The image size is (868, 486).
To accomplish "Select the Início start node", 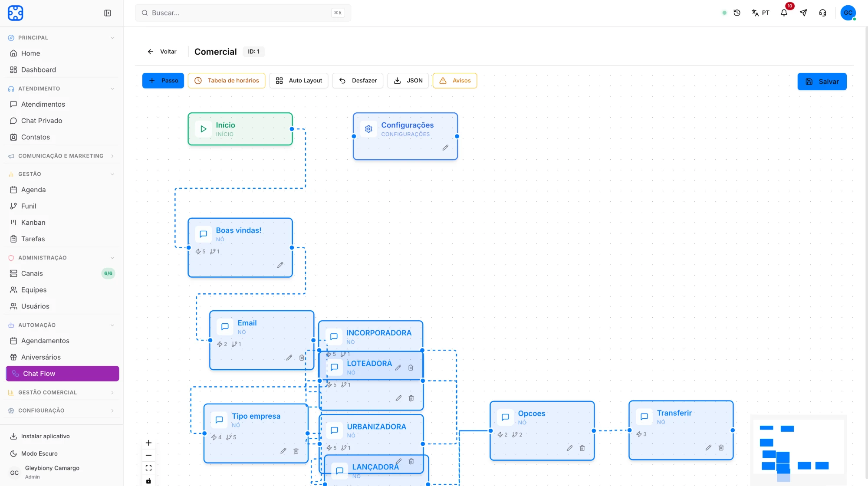I will coord(240,129).
